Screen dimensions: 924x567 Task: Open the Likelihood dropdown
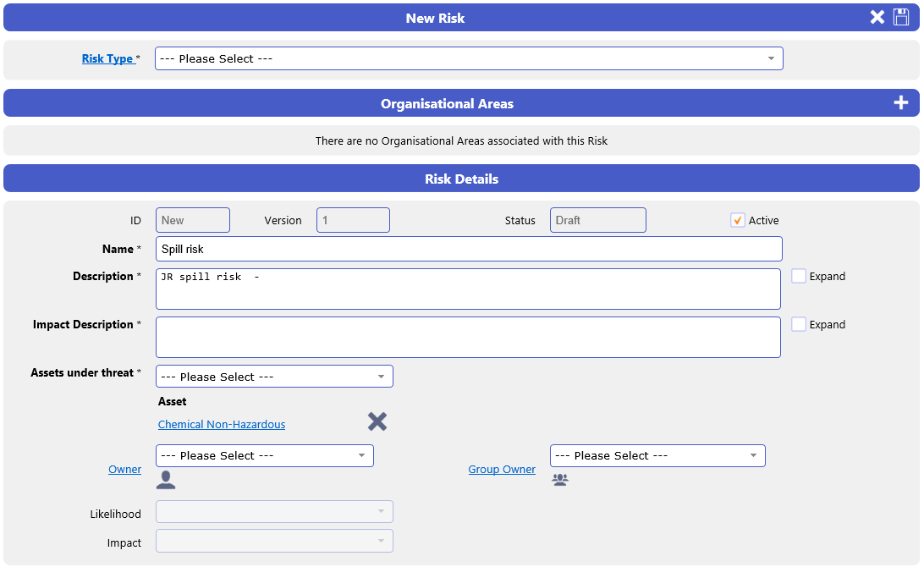274,512
